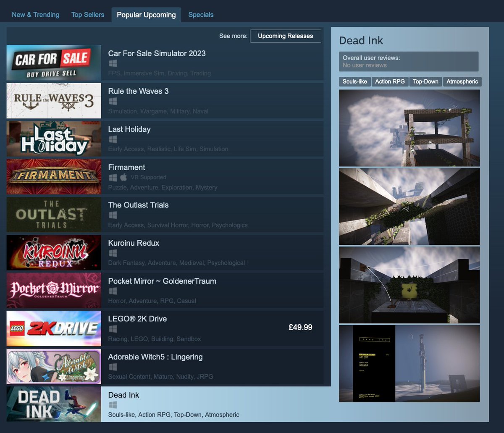
Task: Select the Popular Upcoming tab
Action: coord(146,15)
